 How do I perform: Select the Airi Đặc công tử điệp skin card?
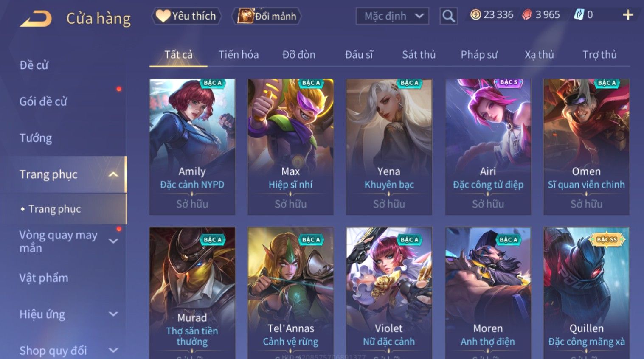pos(488,146)
